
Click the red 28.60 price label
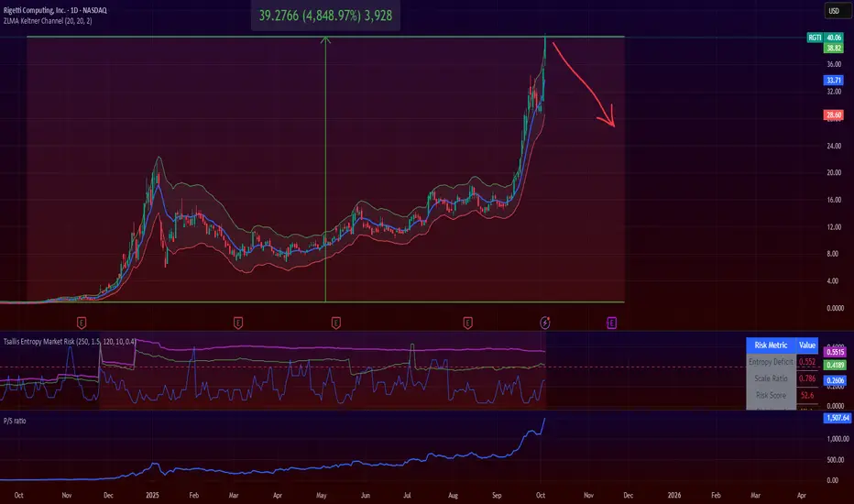tap(834, 115)
